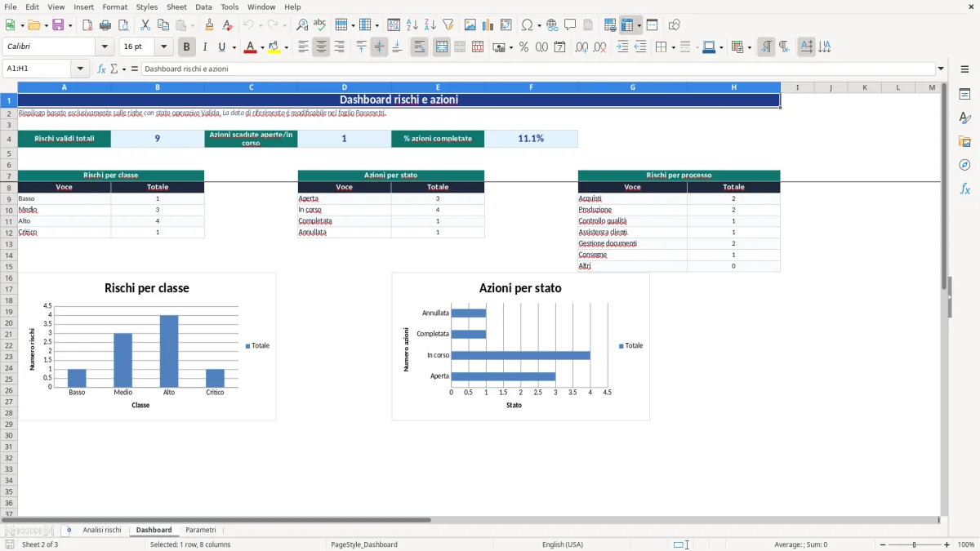Click the Formula equals button
The width and height of the screenshot is (980, 551).
tap(135, 69)
